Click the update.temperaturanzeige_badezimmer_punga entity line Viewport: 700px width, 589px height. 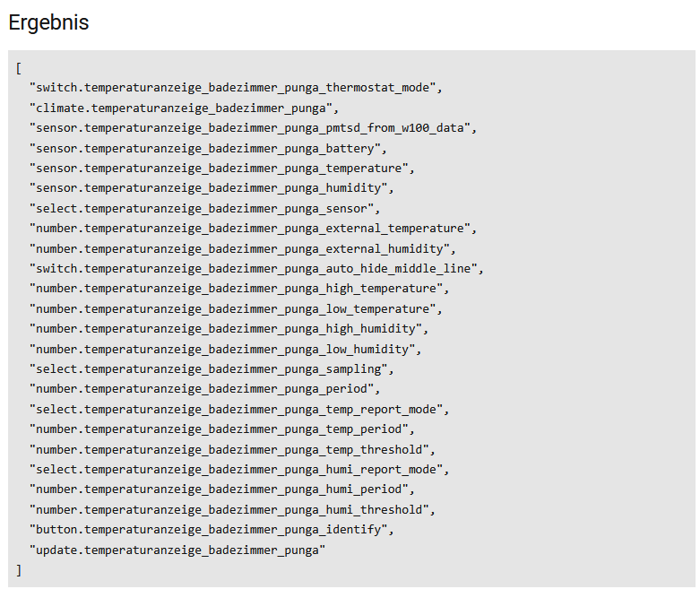177,550
